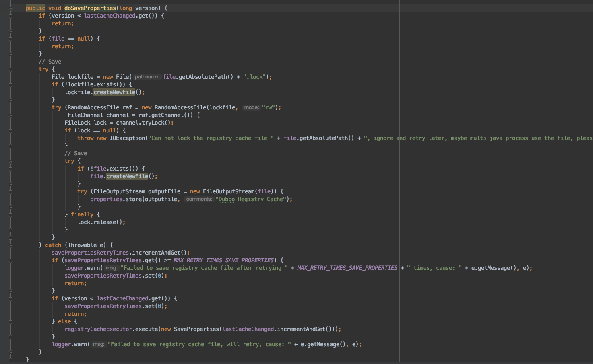Click the 'finally' keyword
The height and width of the screenshot is (364, 593).
pos(82,214)
